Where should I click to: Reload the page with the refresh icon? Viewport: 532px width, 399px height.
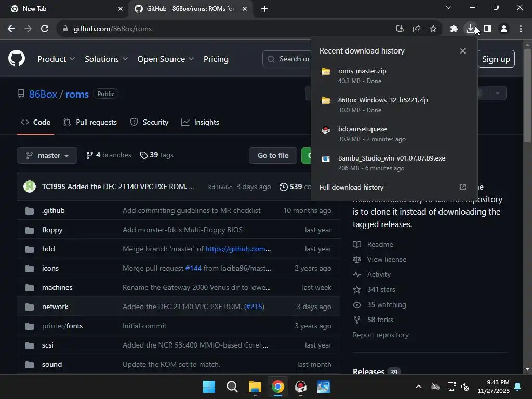[45, 29]
